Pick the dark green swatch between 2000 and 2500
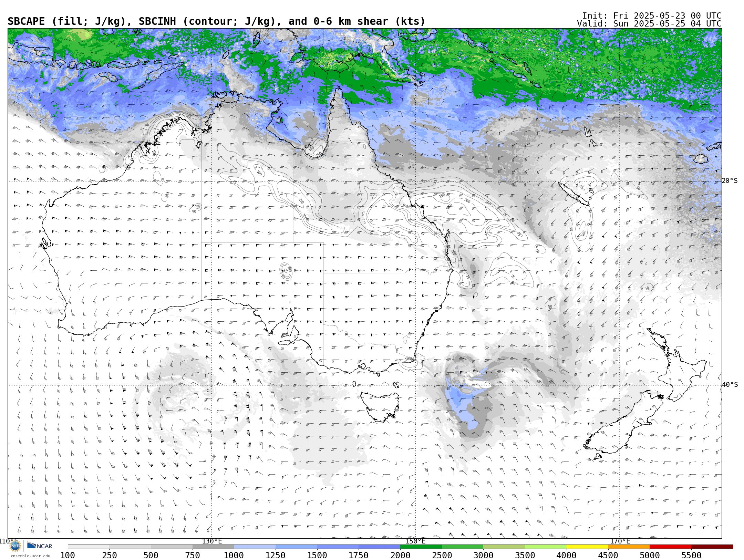744x560 pixels. pyautogui.click(x=421, y=547)
